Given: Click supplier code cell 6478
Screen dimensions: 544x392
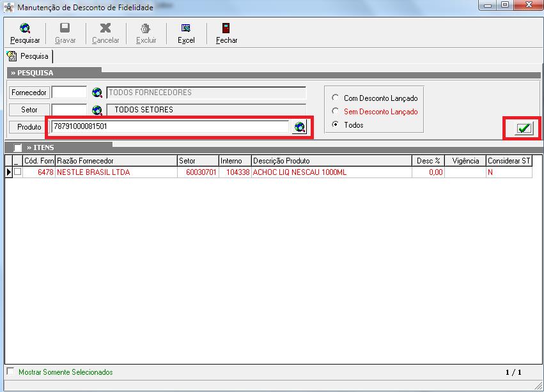Looking at the screenshot, I should point(39,172).
